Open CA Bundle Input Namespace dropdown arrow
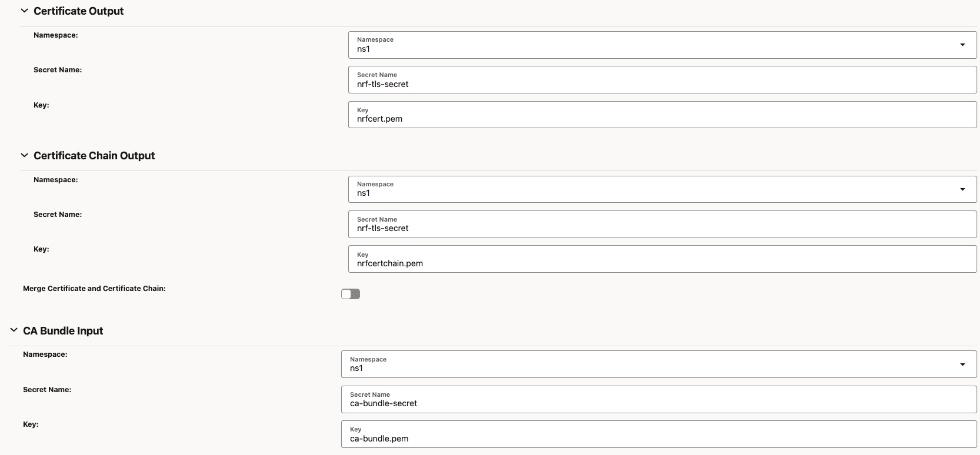Viewport: 980px width, 455px height. click(962, 364)
